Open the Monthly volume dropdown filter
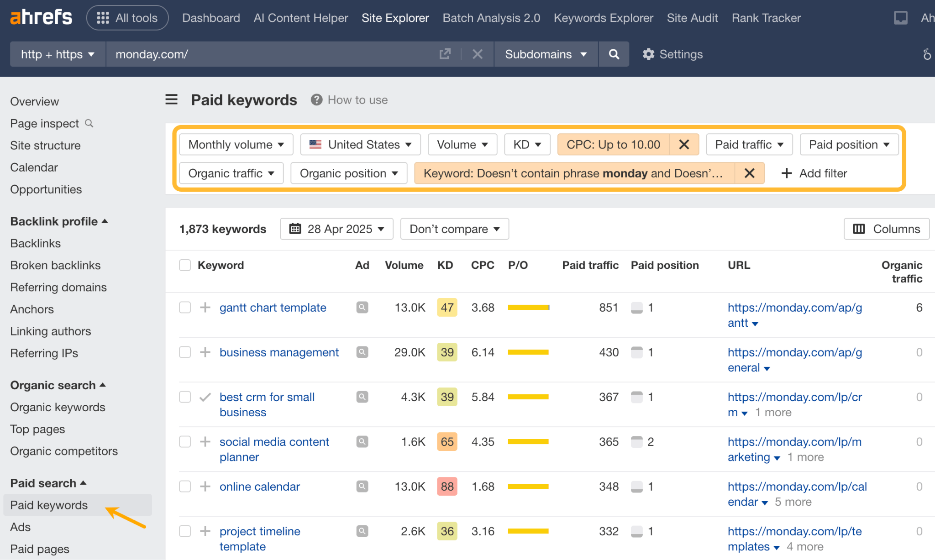 point(236,144)
